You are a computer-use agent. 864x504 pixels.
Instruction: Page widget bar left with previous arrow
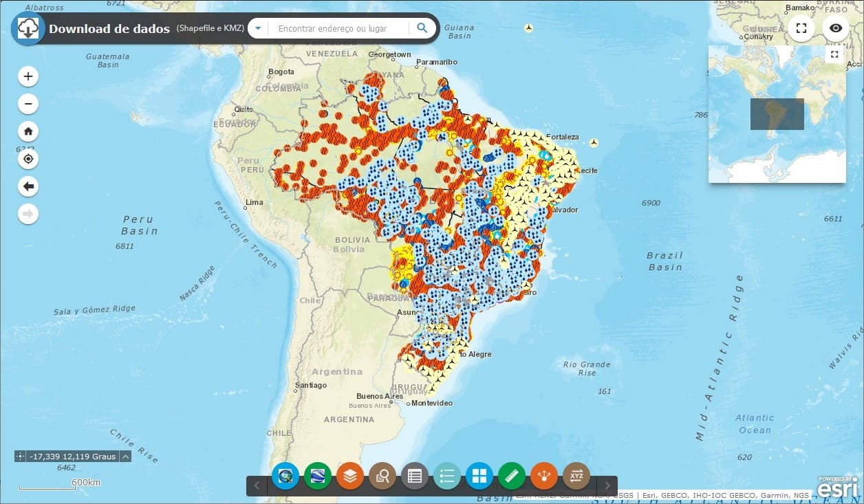point(257,485)
